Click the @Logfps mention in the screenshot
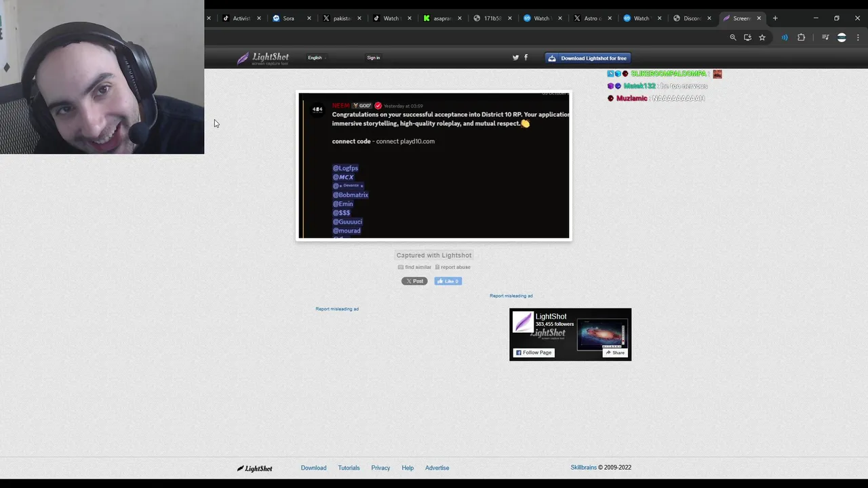 point(345,168)
